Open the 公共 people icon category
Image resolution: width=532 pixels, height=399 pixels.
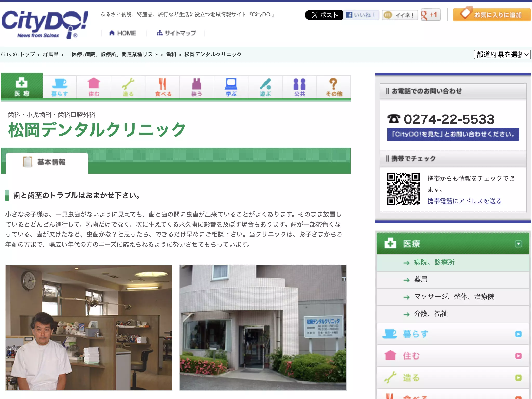tap(300, 87)
